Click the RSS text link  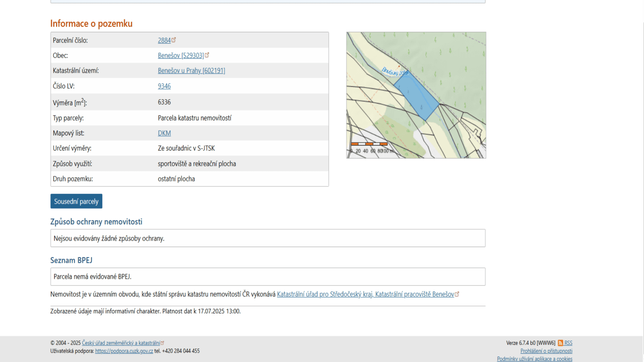click(x=568, y=343)
